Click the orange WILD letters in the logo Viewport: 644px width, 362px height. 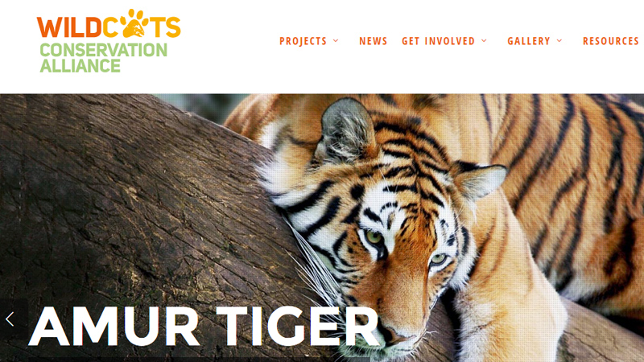click(x=69, y=27)
